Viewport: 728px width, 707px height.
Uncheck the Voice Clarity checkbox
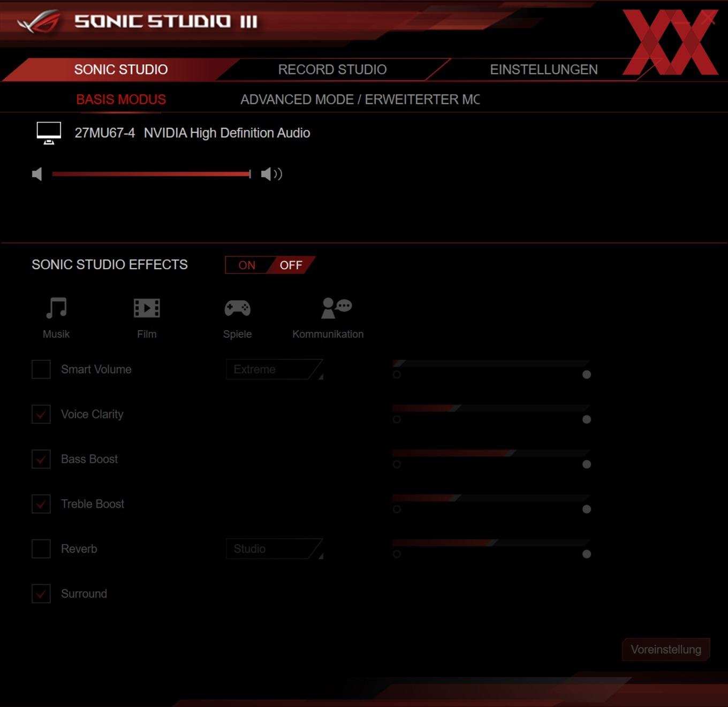[41, 414]
